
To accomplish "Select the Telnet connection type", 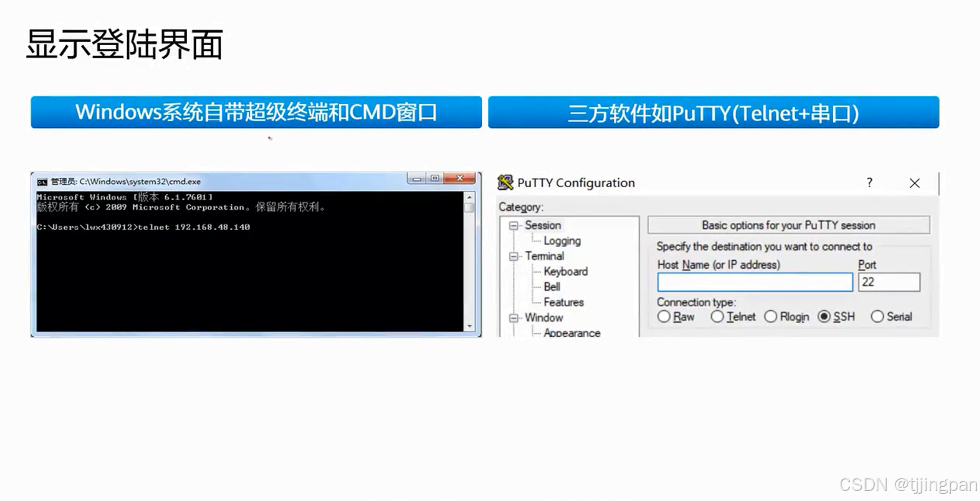I will click(x=717, y=317).
